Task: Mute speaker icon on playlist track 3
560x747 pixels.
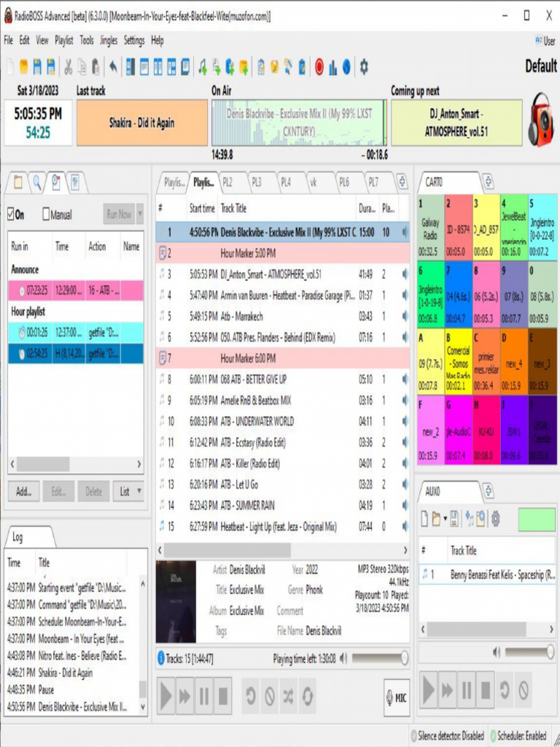Action: click(x=405, y=274)
